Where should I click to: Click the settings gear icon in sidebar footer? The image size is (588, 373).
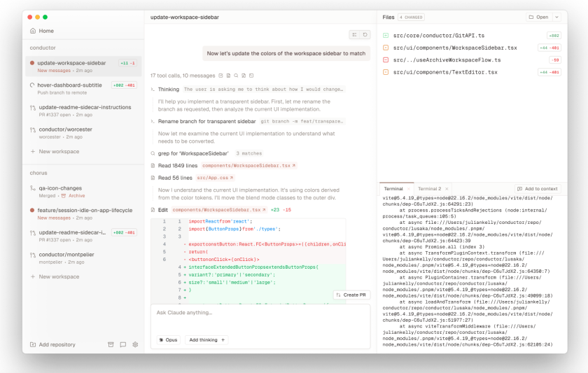135,344
